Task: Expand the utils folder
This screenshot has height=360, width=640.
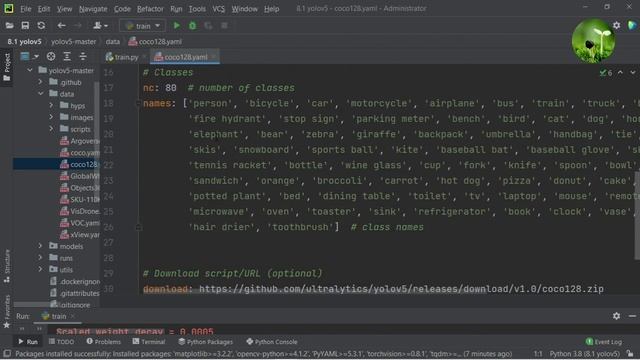Action: click(40, 269)
